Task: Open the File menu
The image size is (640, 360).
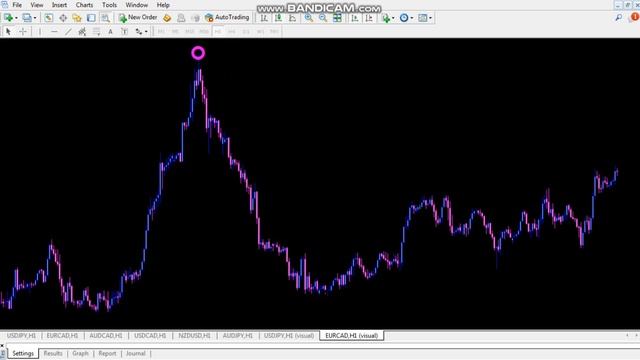Action: [17, 5]
